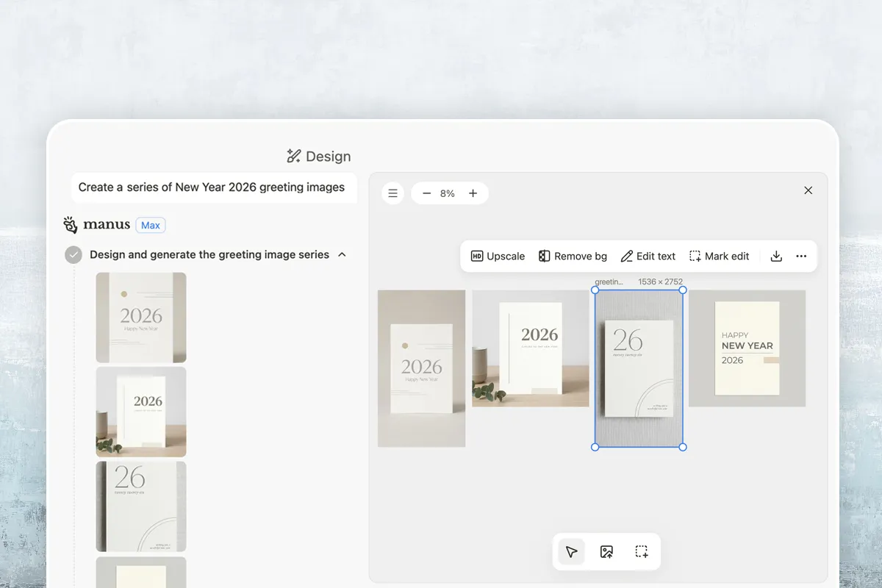
Task: Select the 2026 card with eucalyptus on canvas
Action: [x=530, y=348]
